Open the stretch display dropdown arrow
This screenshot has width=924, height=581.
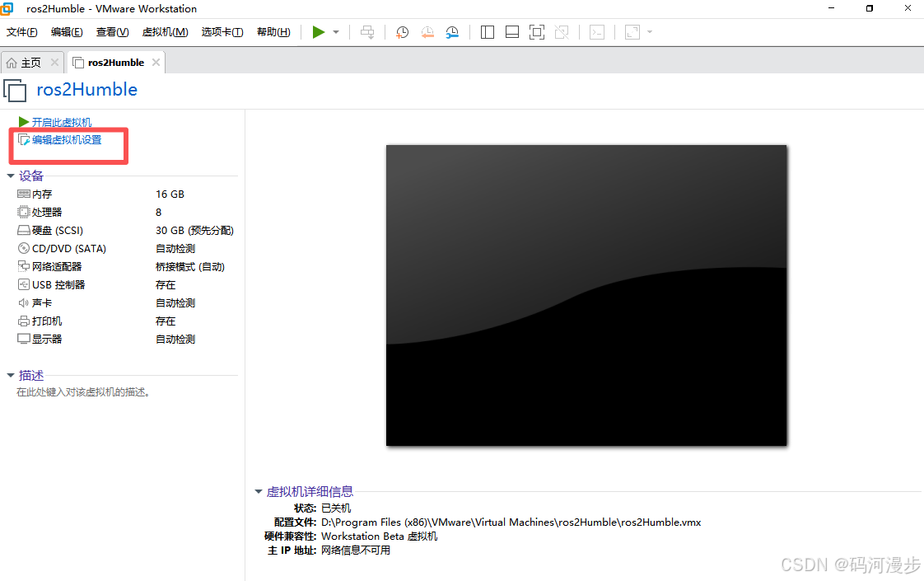click(650, 32)
